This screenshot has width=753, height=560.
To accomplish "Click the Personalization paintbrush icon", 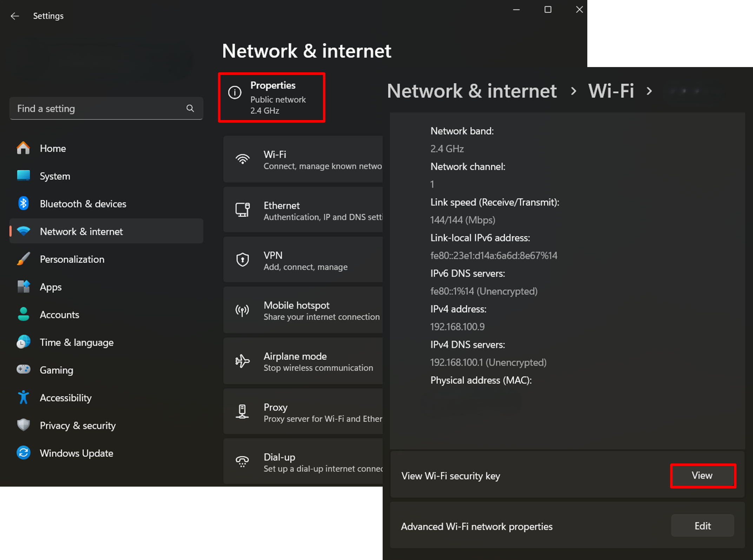I will pyautogui.click(x=24, y=259).
